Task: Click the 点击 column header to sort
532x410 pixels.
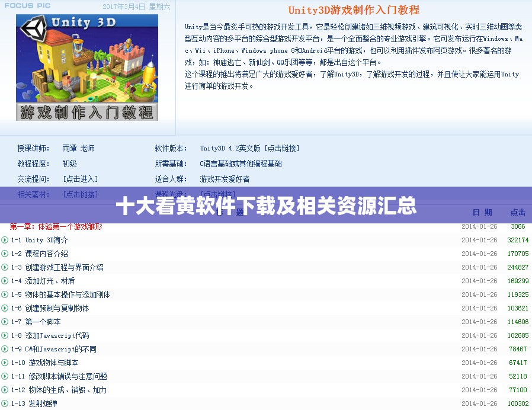Action: click(517, 211)
